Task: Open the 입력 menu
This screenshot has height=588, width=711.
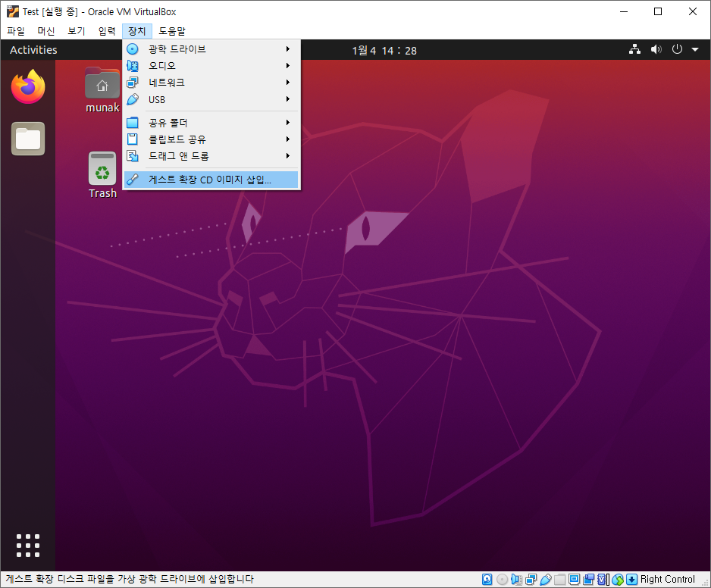Action: pos(107,31)
